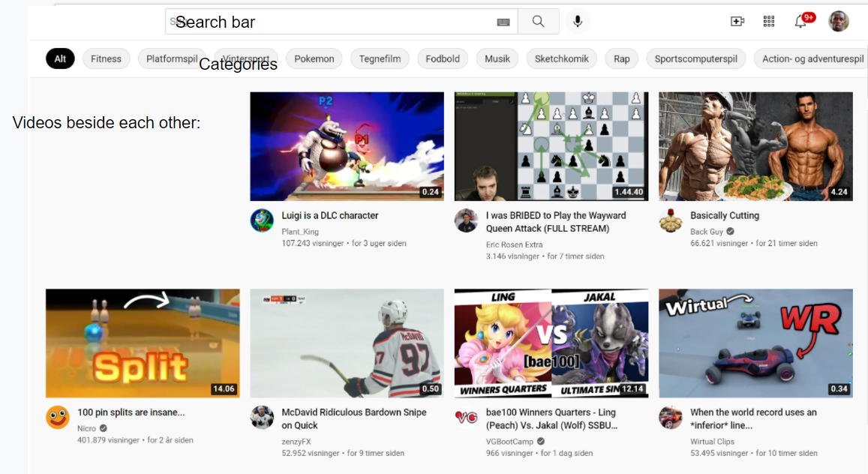868x474 pixels.
Task: Open the Nicro channel name
Action: click(86, 428)
